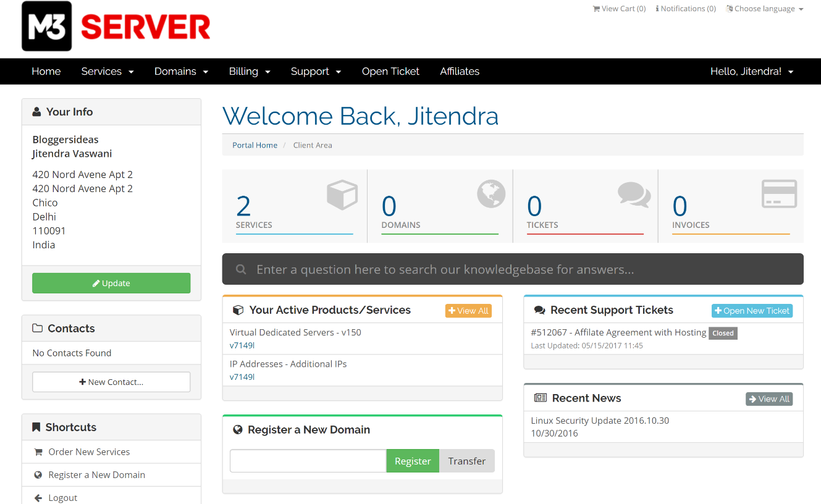Image resolution: width=821 pixels, height=504 pixels.
Task: Click inside the domain registration input field
Action: tap(307, 461)
